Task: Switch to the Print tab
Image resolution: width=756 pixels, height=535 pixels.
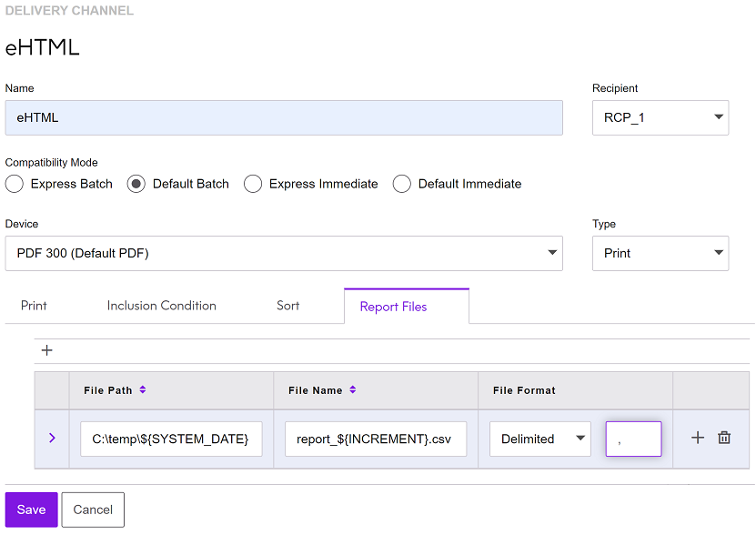Action: pyautogui.click(x=34, y=306)
